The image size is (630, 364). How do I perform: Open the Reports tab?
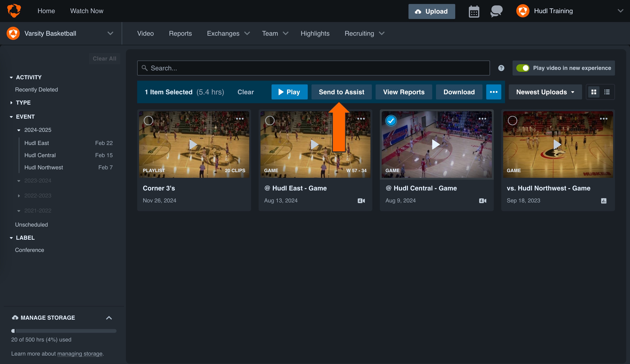[x=180, y=33]
